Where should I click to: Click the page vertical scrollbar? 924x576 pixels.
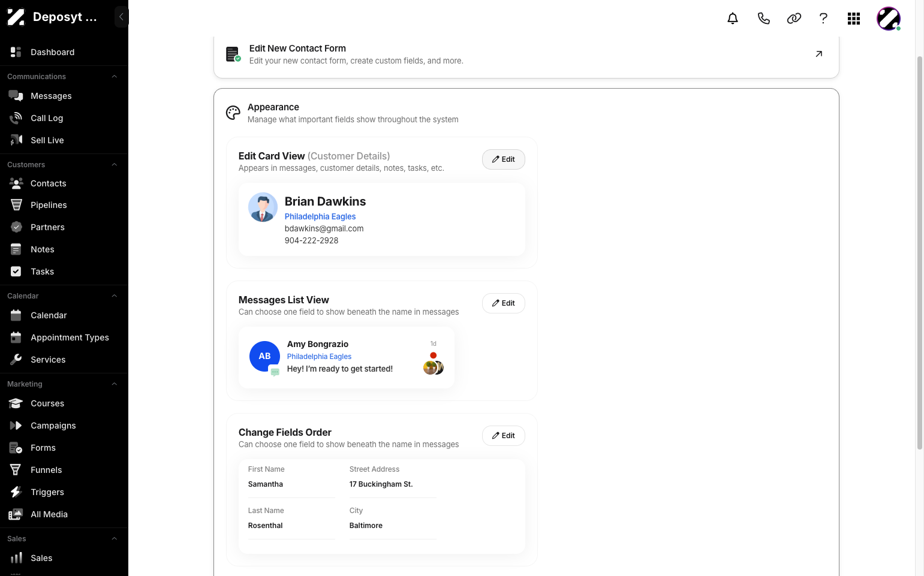(920, 252)
